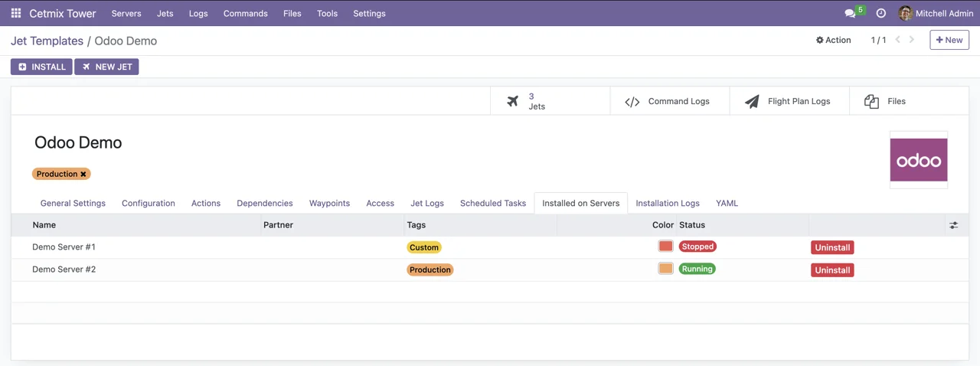This screenshot has height=366, width=980.
Task: Open the apps grid menu icon
Action: [15, 13]
